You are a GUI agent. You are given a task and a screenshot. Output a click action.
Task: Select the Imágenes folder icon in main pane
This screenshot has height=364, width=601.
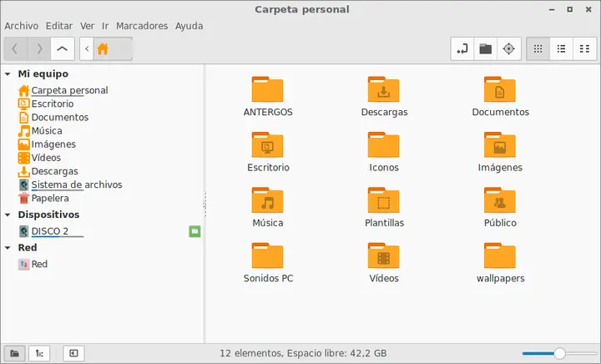tap(500, 144)
